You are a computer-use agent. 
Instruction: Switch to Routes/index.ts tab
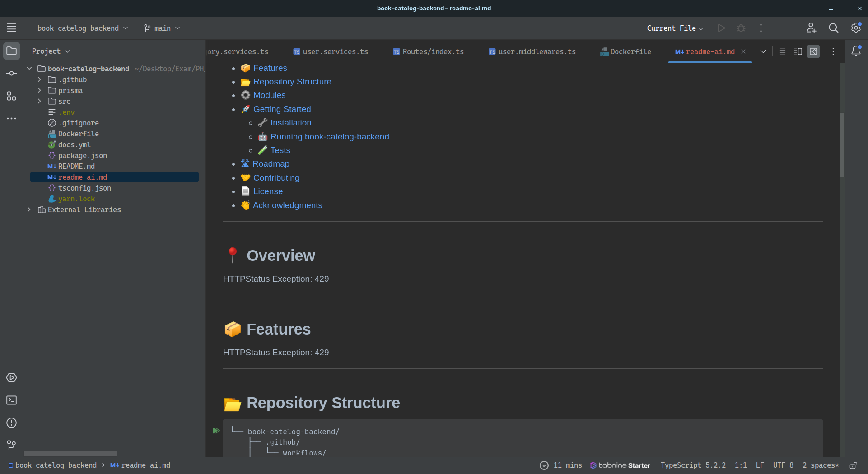(429, 51)
